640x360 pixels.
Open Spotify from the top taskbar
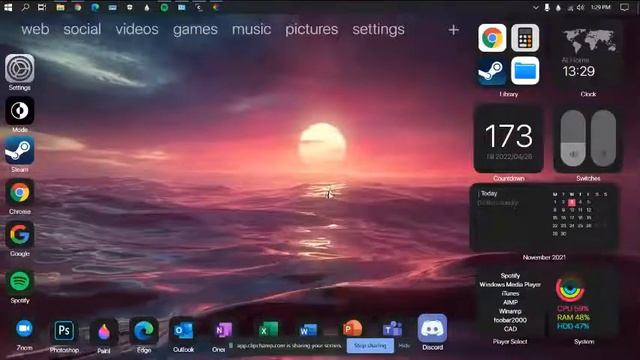(x=164, y=7)
